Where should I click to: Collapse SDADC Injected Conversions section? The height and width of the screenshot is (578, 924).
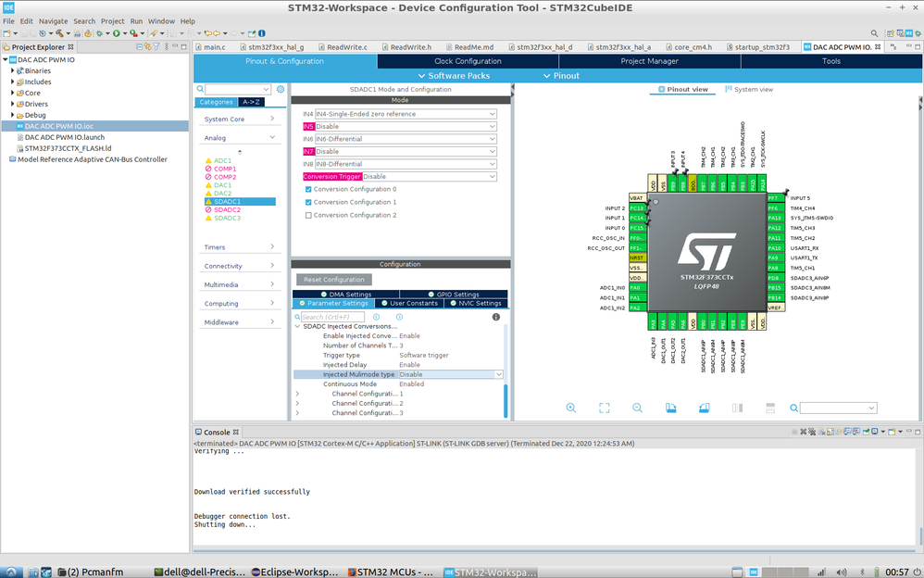pyautogui.click(x=297, y=326)
